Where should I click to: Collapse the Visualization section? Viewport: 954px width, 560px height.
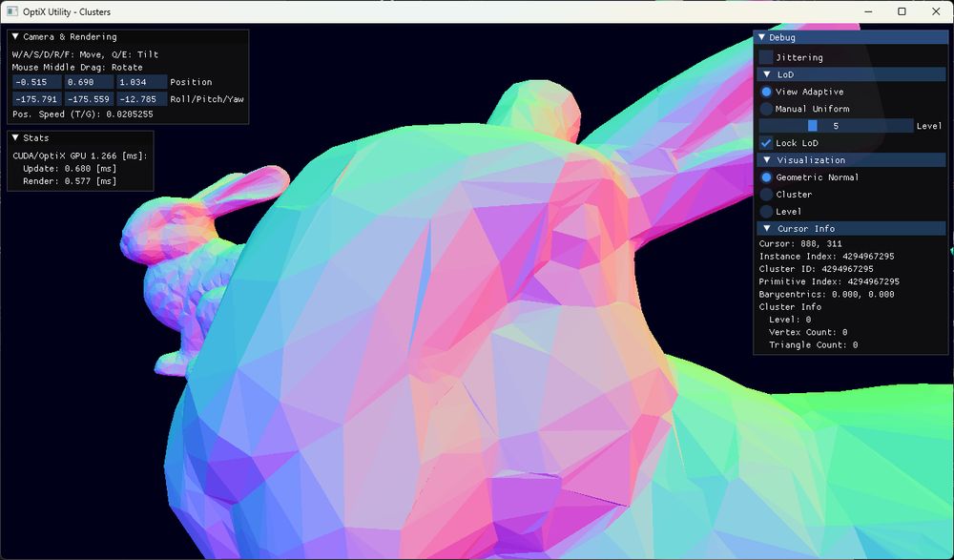pyautogui.click(x=767, y=160)
